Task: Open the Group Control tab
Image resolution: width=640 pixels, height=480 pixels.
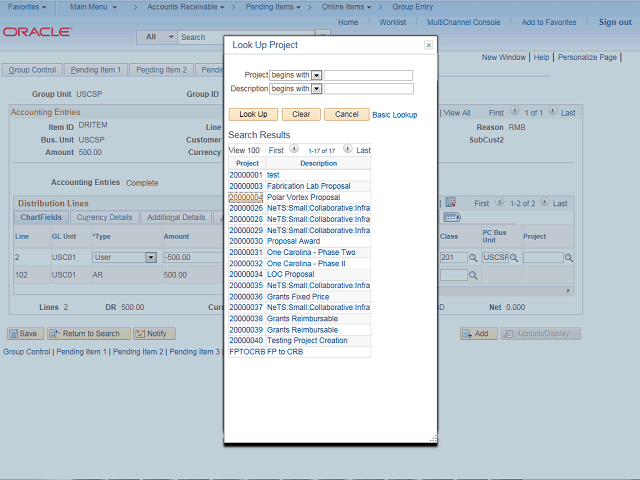Action: click(x=32, y=70)
